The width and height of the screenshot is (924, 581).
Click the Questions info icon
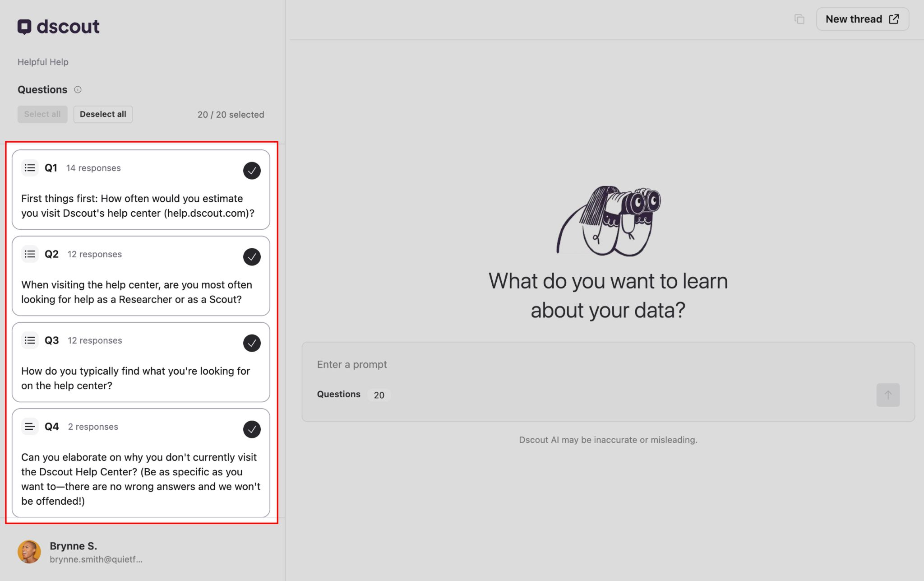[x=78, y=89]
